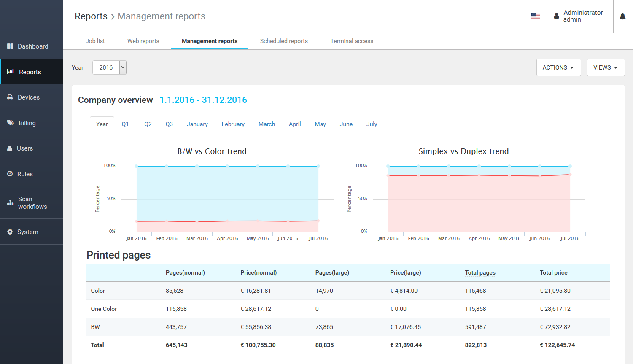Image resolution: width=633 pixels, height=364 pixels.
Task: Click the Reports bar chart icon
Action: pos(11,72)
